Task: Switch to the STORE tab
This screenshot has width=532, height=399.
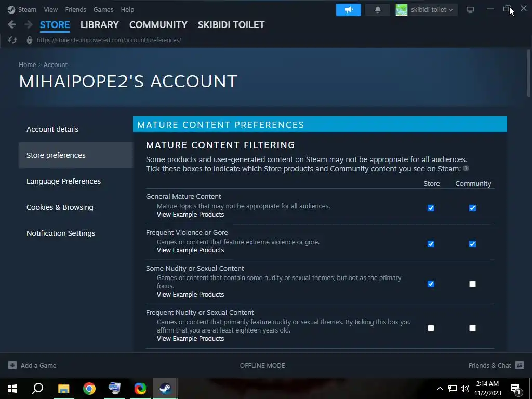Action: [55, 25]
